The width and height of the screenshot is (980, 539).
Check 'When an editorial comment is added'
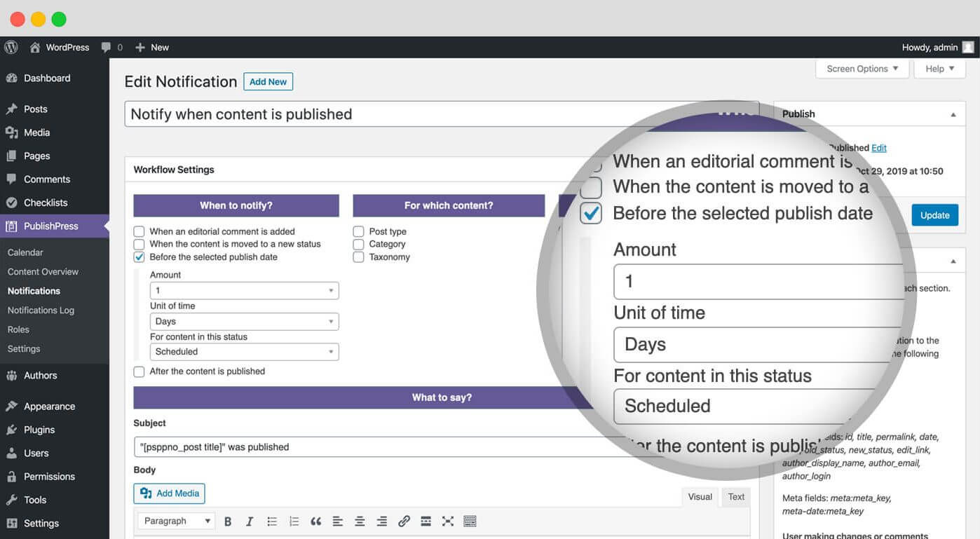point(139,232)
